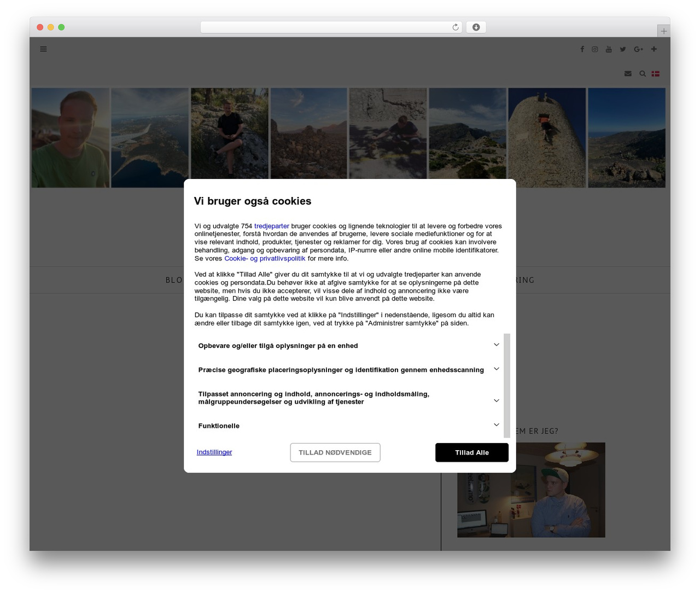Click the plus icon in header
The height and width of the screenshot is (593, 700).
654,49
